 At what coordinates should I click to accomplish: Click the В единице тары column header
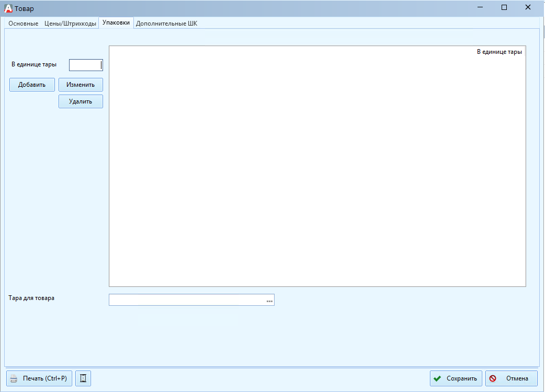pyautogui.click(x=498, y=52)
